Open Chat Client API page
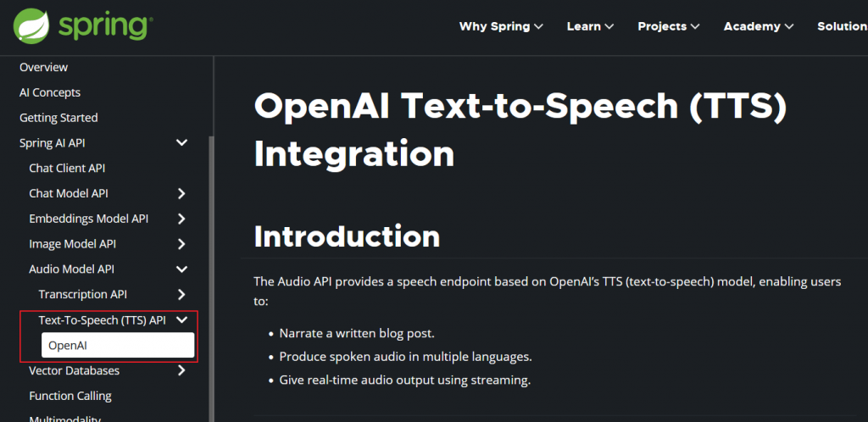868x422 pixels. [67, 168]
